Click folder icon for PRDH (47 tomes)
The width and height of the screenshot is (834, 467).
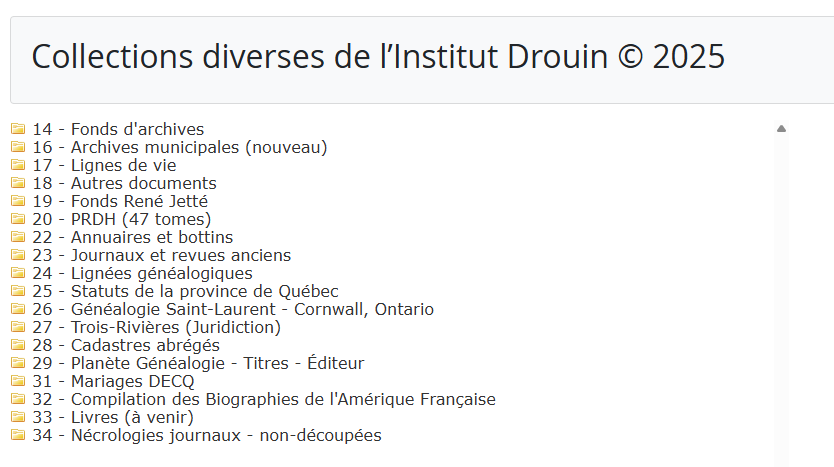point(18,219)
